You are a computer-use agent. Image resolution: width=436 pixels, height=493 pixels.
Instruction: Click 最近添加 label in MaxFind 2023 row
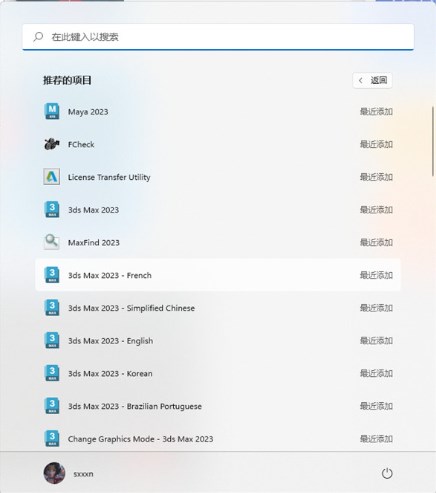click(376, 242)
